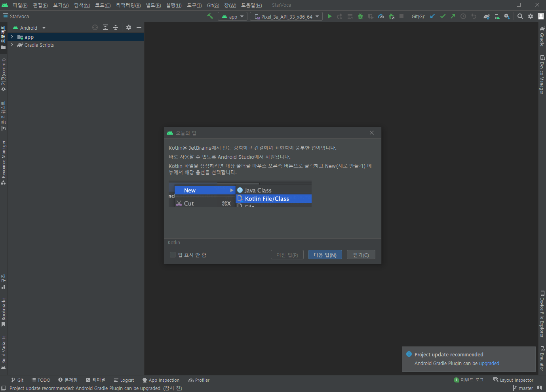Click the master git branch widget
The width and height of the screenshot is (546, 392).
point(523,388)
